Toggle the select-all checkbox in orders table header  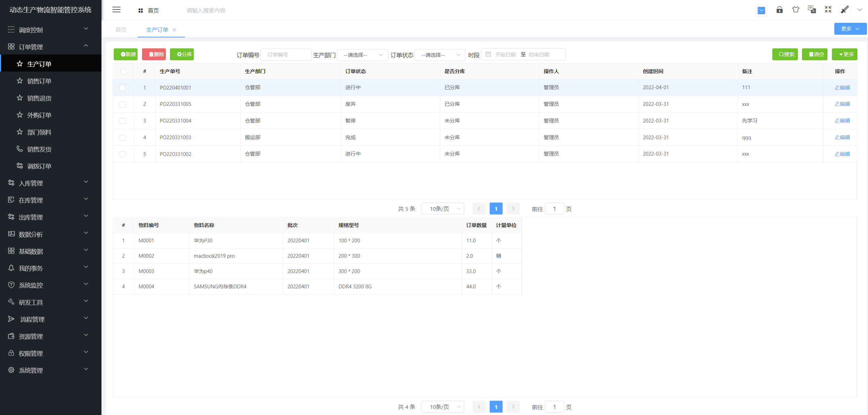(x=123, y=71)
